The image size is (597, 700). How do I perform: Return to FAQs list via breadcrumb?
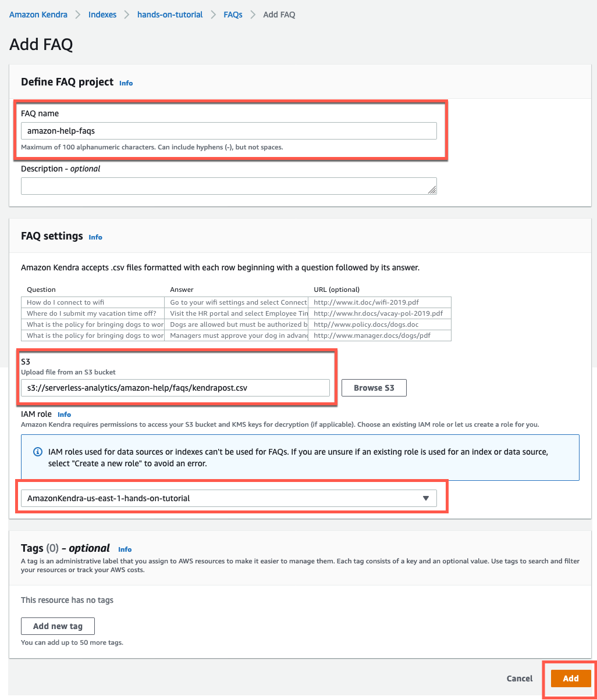pos(233,14)
